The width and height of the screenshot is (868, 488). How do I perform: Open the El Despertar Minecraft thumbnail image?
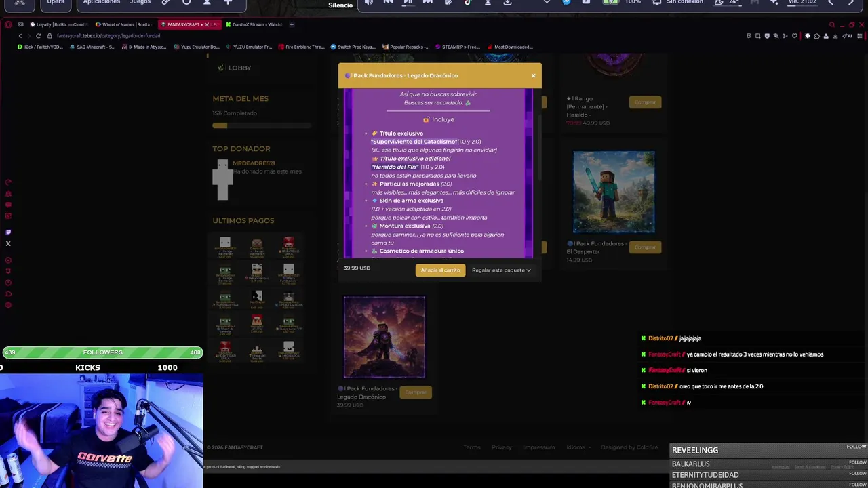point(614,192)
